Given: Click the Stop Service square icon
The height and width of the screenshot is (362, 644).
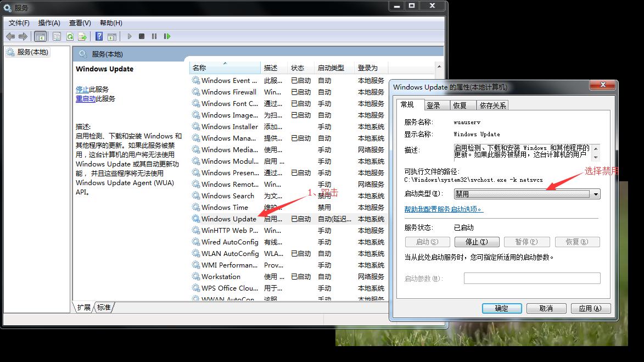Looking at the screenshot, I should coord(141,36).
